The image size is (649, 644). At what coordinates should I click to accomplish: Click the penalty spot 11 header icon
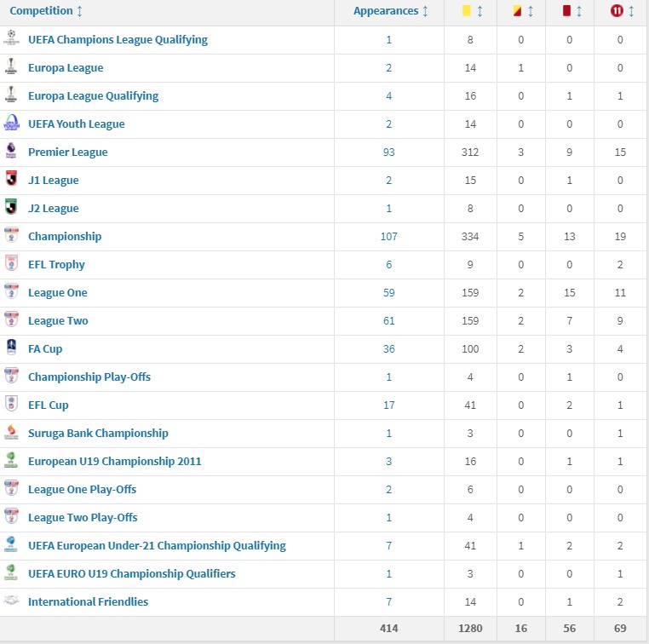617,11
